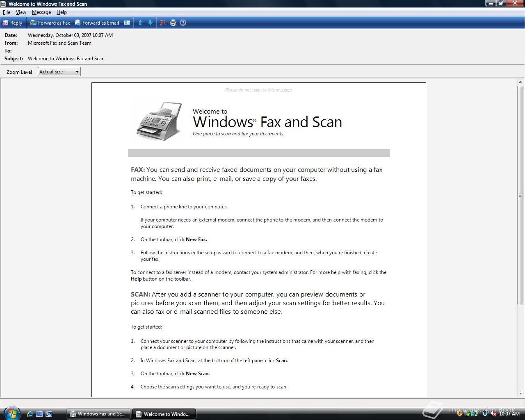Open the Message menu
525x420 pixels.
click(41, 12)
